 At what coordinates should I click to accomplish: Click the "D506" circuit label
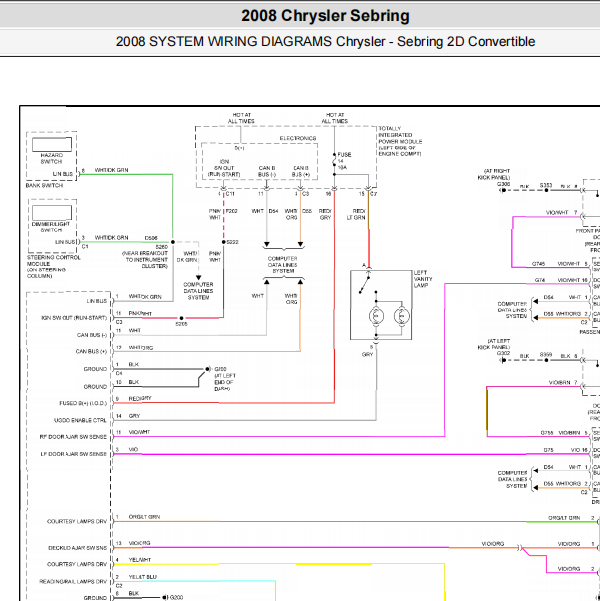[x=151, y=238]
